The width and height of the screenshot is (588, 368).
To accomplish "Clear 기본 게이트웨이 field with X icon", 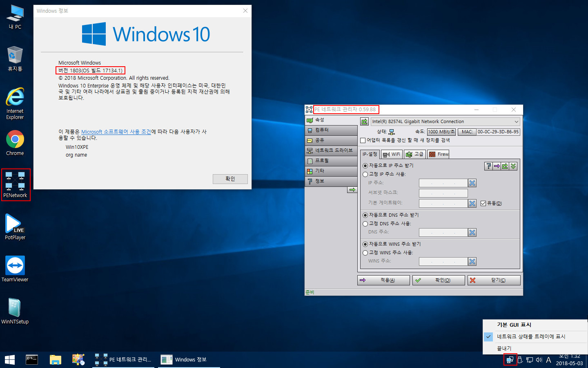I will 472,203.
